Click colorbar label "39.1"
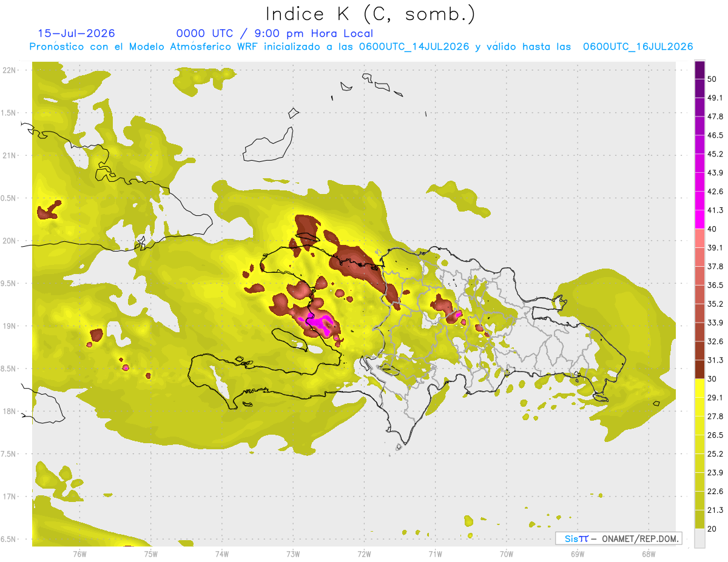Screen dimensions: 728x562 coord(715,247)
